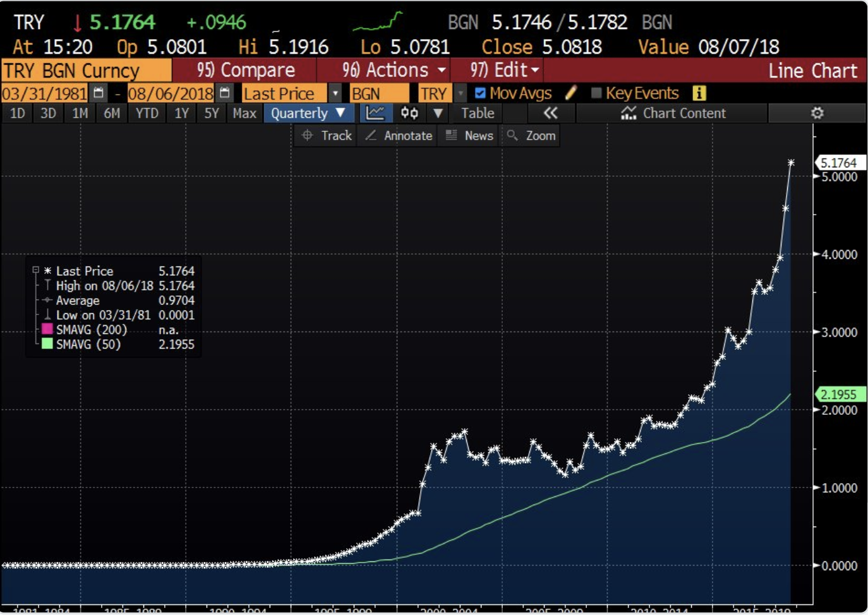Screen dimensions: 868x615
Task: Click the Line Chart title label
Action: pyautogui.click(x=813, y=71)
